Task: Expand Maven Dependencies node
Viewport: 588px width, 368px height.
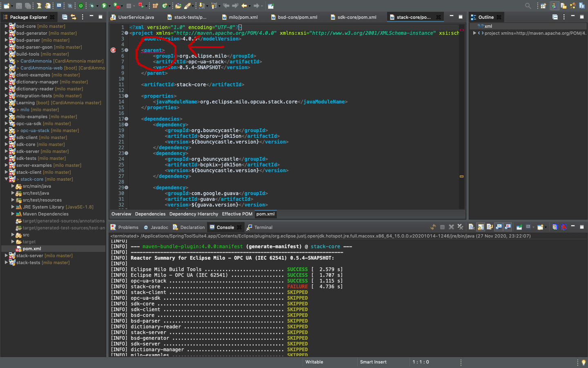Action: click(x=13, y=214)
